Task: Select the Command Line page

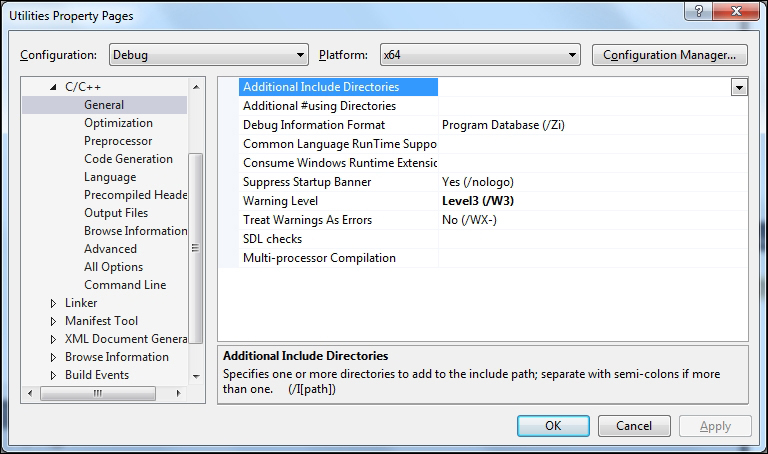Action: tap(125, 285)
